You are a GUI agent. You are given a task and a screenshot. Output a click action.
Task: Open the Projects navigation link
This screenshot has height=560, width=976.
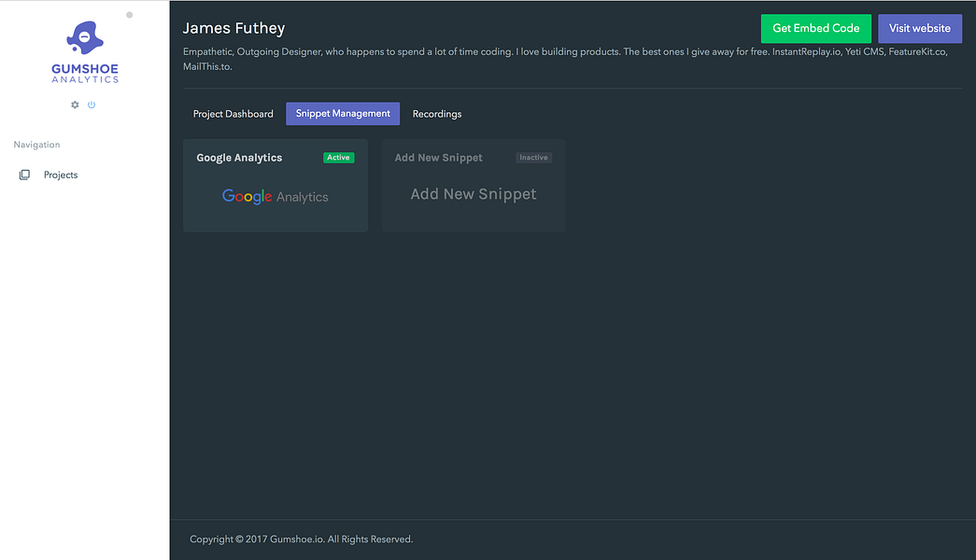pyautogui.click(x=61, y=175)
